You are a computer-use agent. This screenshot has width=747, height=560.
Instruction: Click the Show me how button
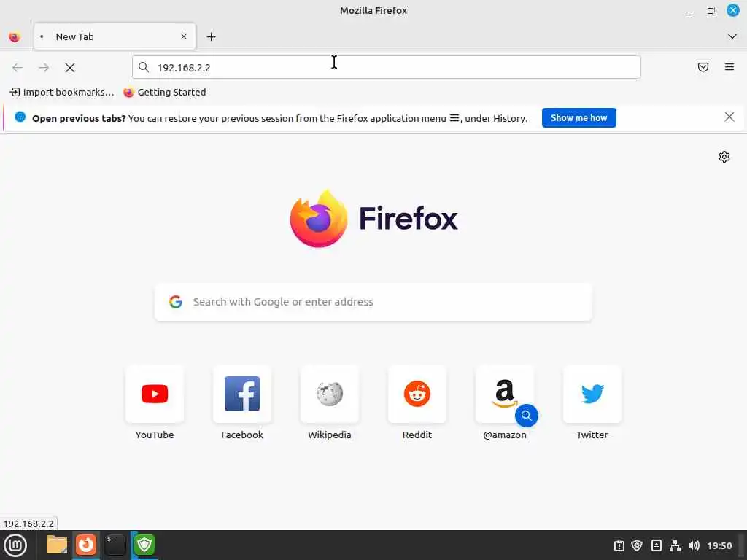coord(578,117)
